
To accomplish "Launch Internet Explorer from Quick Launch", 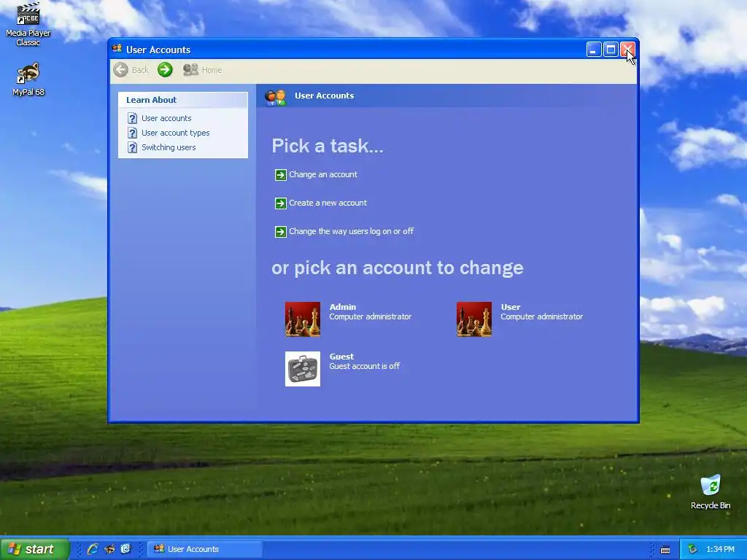I will (x=93, y=549).
